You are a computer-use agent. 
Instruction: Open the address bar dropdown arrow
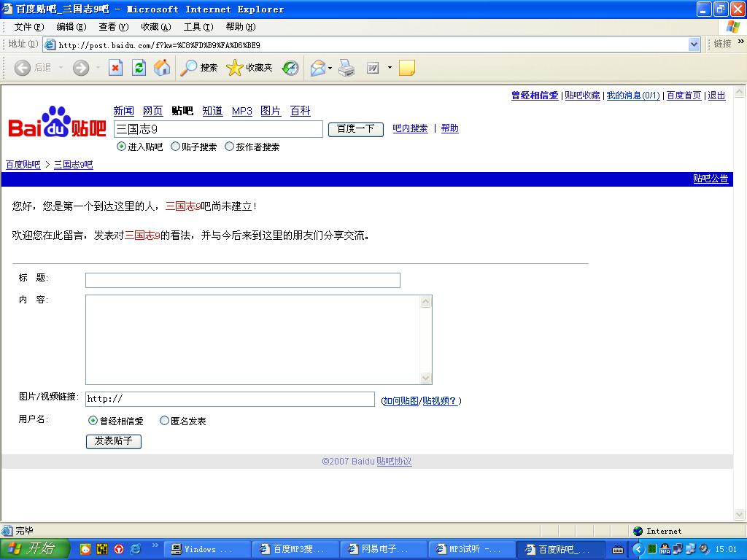[694, 44]
